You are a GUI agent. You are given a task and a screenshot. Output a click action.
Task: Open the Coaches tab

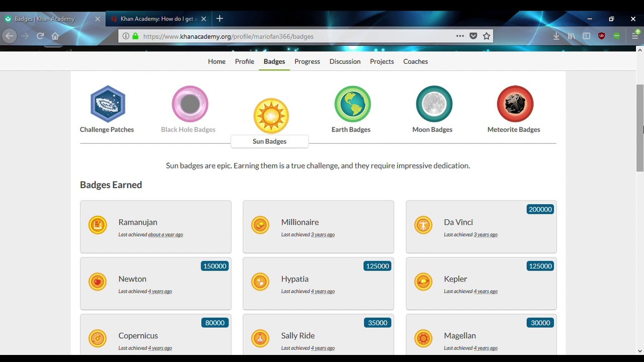[416, 61]
